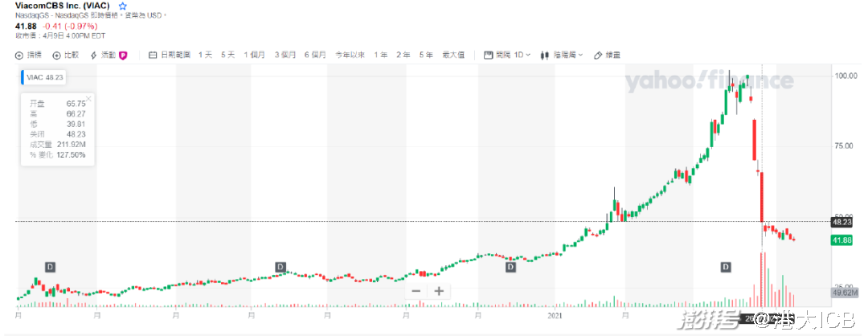Screen dimensions: 868x336
Task: Select the 2年 range
Action: coord(403,55)
